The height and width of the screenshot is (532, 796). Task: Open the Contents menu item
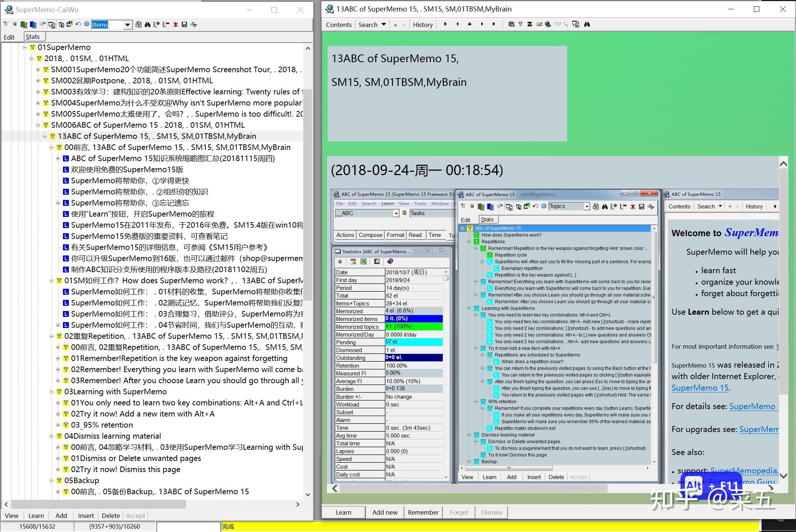point(339,25)
